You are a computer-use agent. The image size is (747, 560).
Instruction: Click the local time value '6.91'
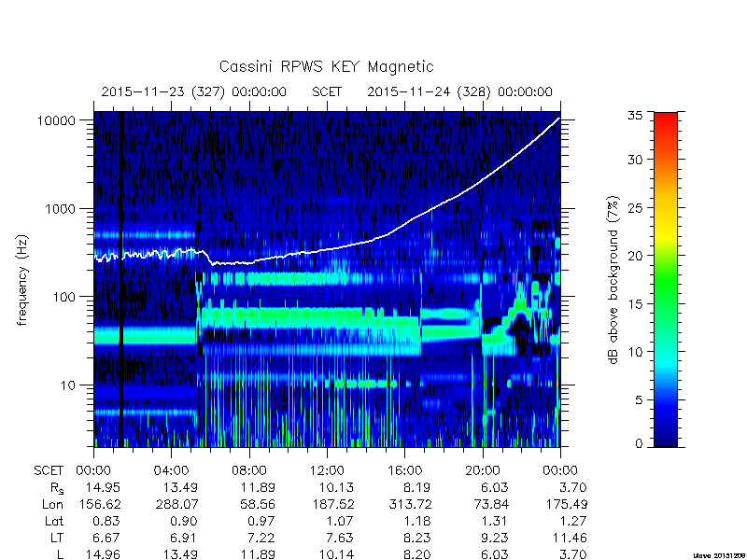(x=185, y=538)
